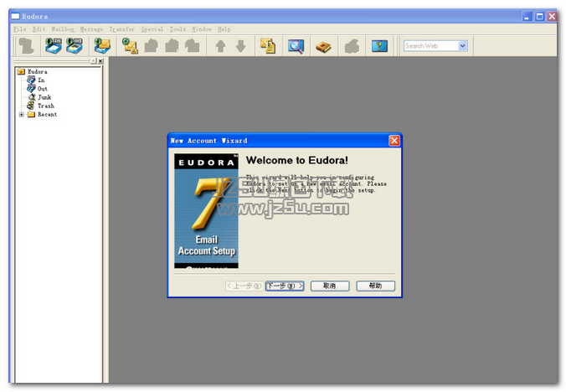Click the grayed Print toolbar icon
The image size is (566, 392).
coord(352,46)
